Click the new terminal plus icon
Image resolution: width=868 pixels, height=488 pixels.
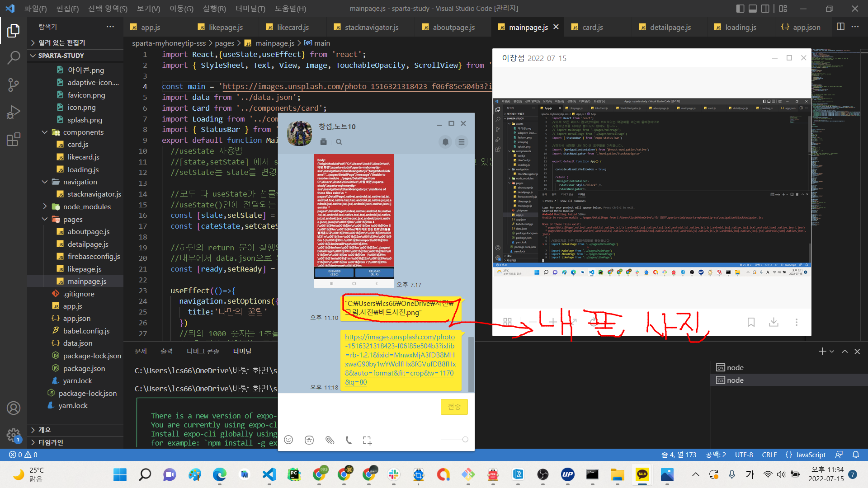pos(822,352)
